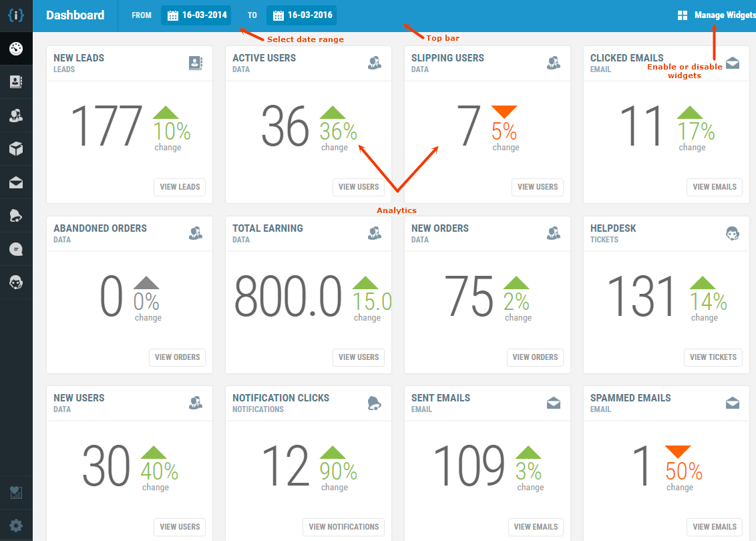
Task: Click VIEW LEADS on the New Leads widget
Action: click(x=179, y=187)
